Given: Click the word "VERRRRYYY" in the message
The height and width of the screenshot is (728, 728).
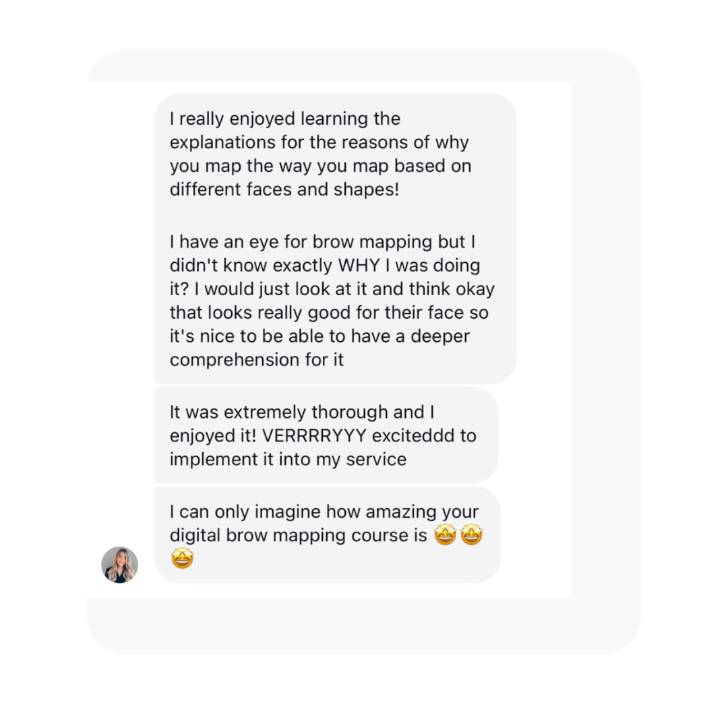Looking at the screenshot, I should pos(314,435).
